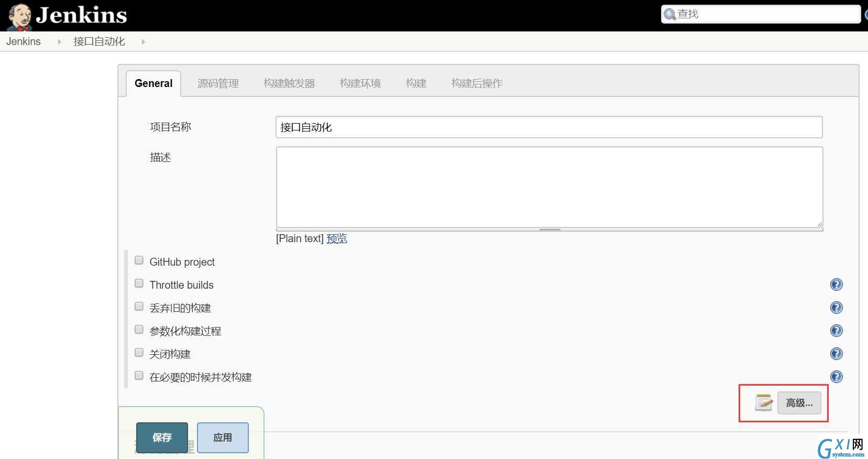The height and width of the screenshot is (459, 868).
Task: Click inside the 描述 text area
Action: point(550,187)
